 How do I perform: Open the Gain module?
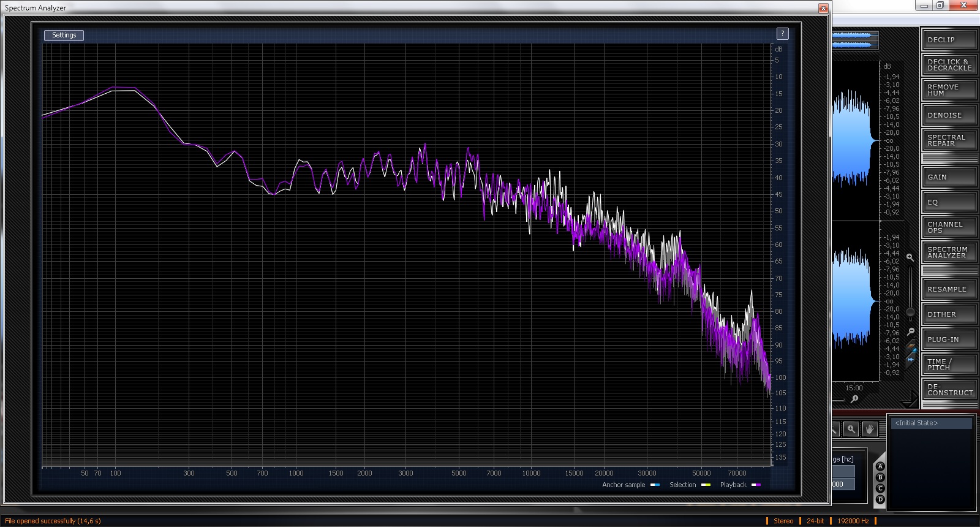(x=949, y=177)
